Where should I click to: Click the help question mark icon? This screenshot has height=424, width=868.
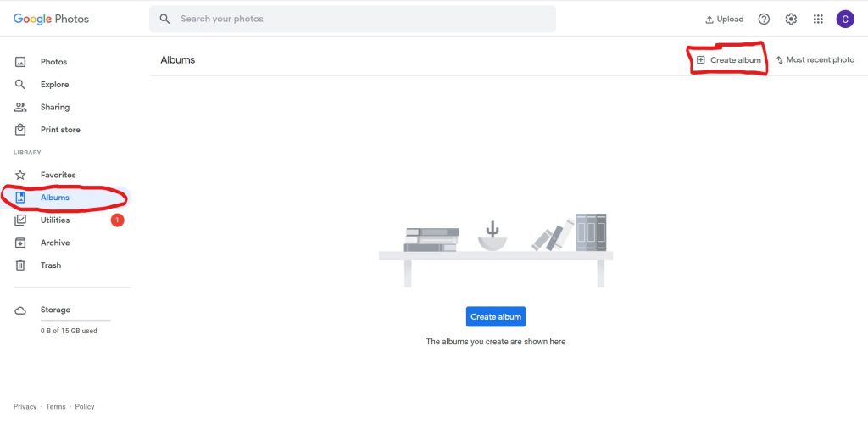pyautogui.click(x=764, y=19)
